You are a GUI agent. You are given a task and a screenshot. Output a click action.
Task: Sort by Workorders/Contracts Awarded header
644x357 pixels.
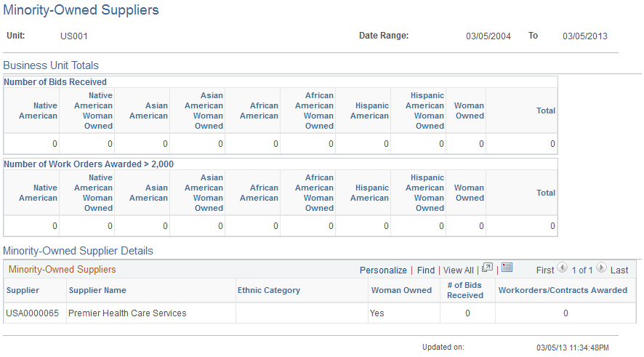tap(563, 290)
